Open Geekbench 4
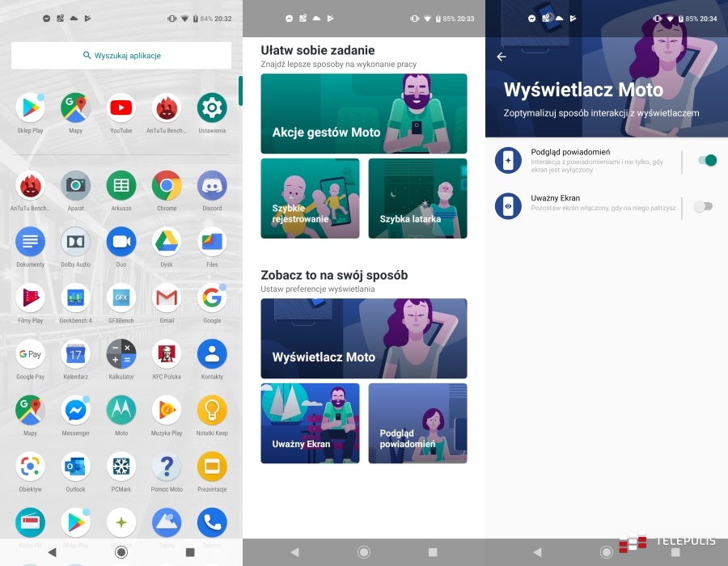Screen dimensions: 728x566 75,298
